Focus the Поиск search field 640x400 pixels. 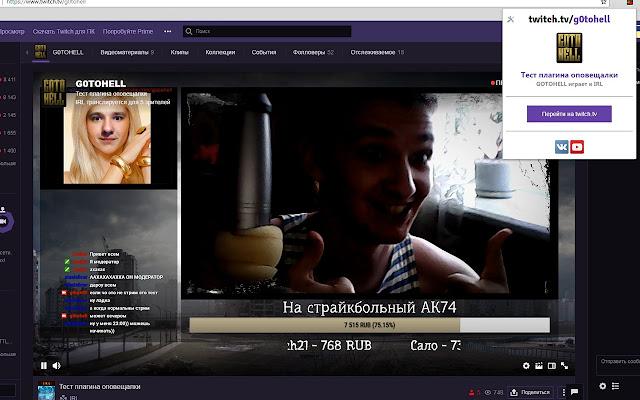(x=267, y=31)
